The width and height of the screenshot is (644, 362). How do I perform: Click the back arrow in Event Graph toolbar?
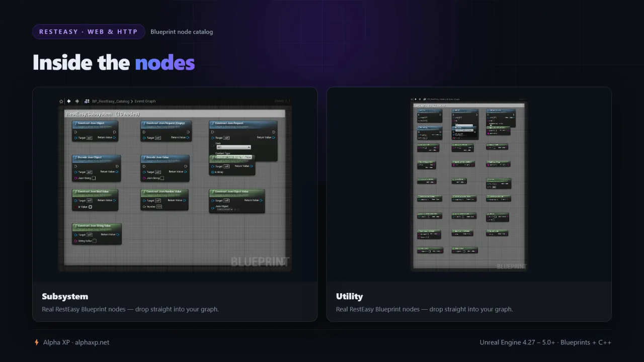69,101
